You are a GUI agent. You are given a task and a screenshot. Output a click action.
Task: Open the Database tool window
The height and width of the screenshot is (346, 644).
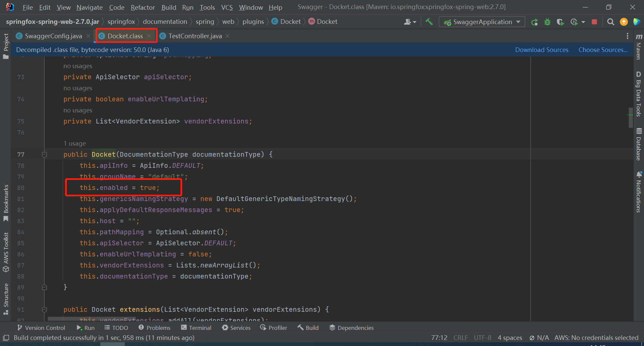(x=639, y=144)
